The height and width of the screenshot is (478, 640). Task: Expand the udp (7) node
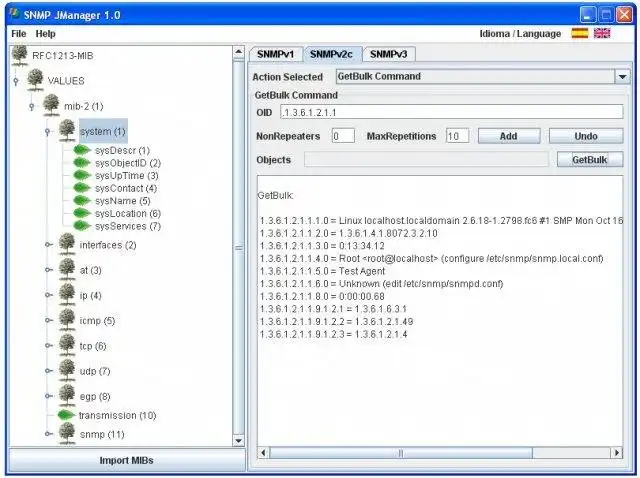click(49, 371)
